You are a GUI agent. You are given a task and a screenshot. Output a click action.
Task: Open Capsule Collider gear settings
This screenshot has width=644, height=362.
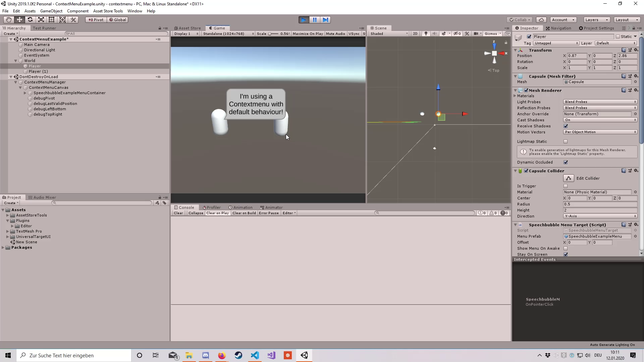(636, 171)
